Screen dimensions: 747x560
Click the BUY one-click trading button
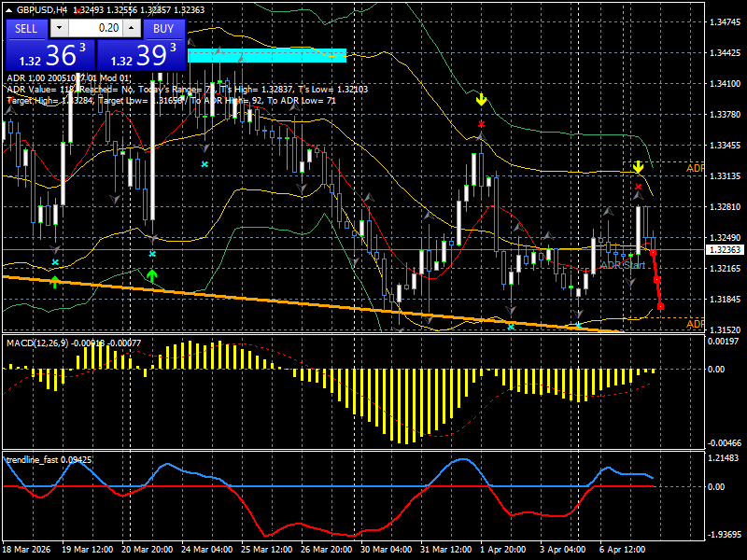pyautogui.click(x=163, y=29)
